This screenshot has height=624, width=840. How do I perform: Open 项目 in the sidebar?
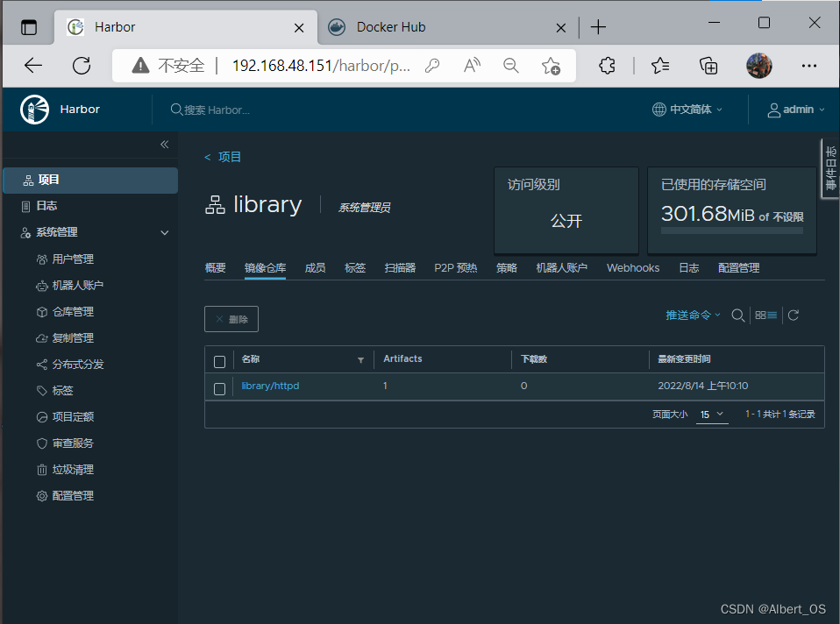tap(90, 180)
